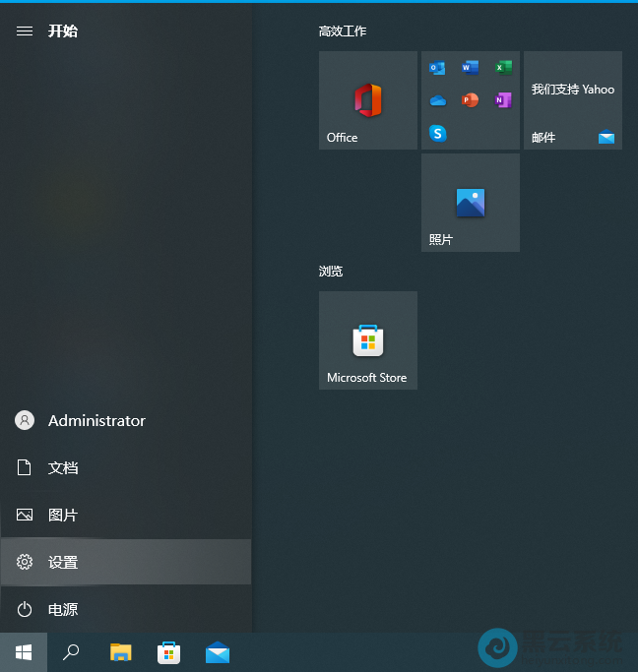Viewport: 638px width, 672px height.
Task: Open 图片 (Pictures) from the sidebar
Action: (x=62, y=516)
